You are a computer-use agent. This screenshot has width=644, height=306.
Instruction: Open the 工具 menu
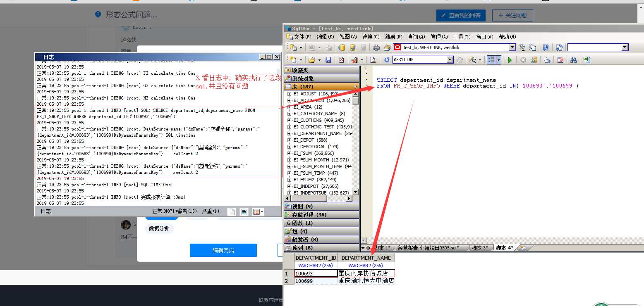(462, 37)
